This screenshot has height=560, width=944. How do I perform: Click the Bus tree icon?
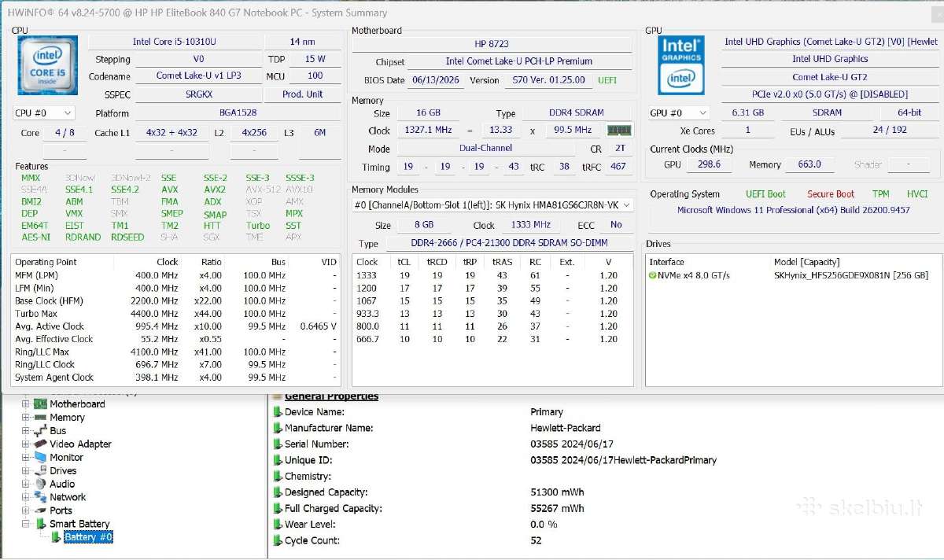41,431
